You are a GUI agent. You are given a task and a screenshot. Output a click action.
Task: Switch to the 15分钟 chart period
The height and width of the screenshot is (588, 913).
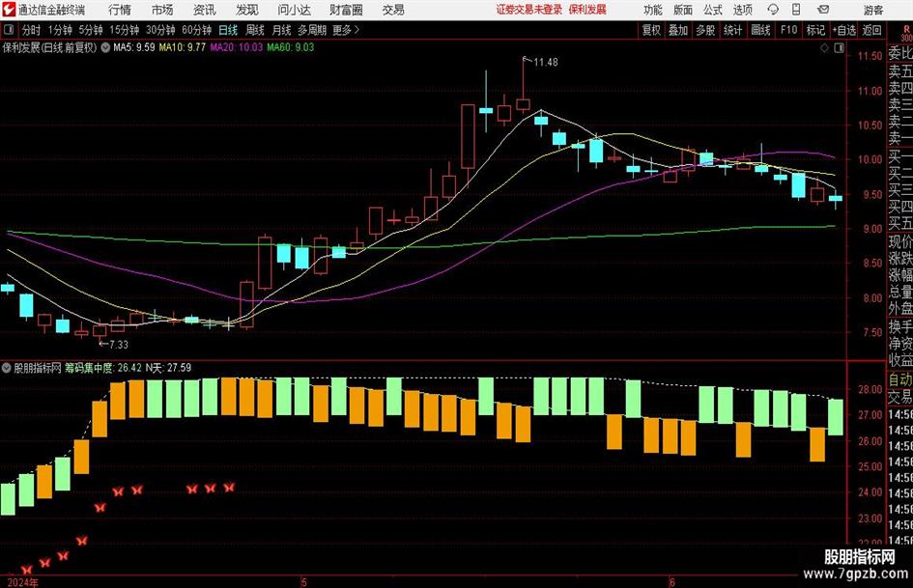[x=125, y=30]
